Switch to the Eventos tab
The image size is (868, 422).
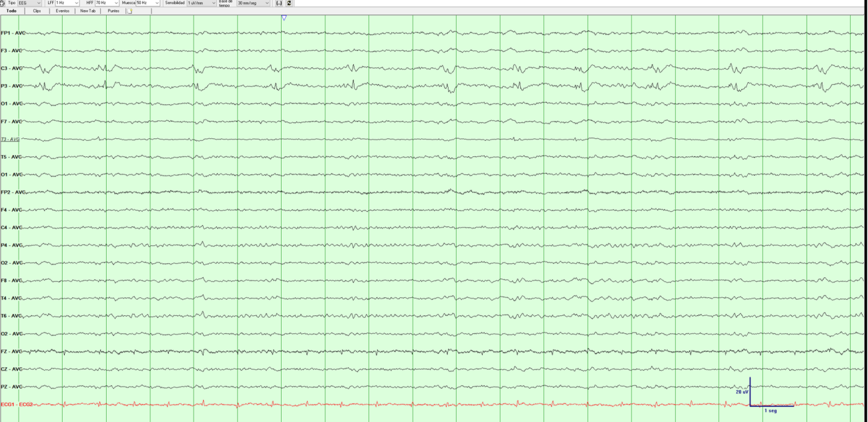(64, 11)
